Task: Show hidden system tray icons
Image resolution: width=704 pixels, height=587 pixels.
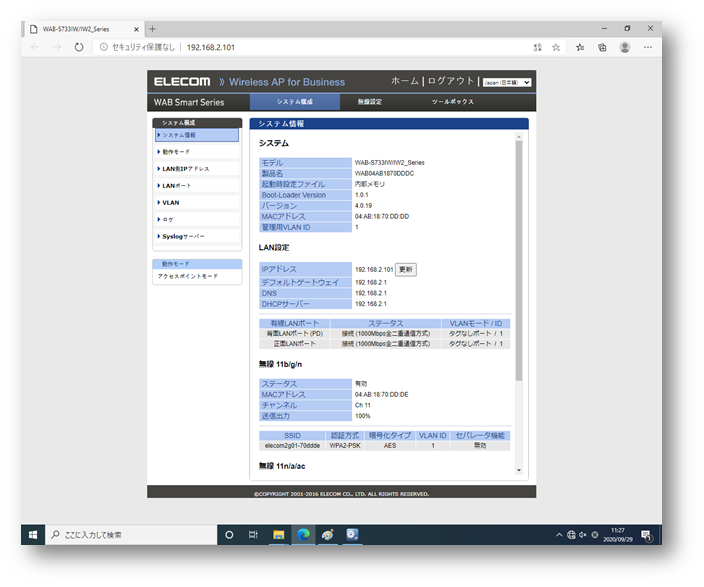Action: (x=559, y=534)
